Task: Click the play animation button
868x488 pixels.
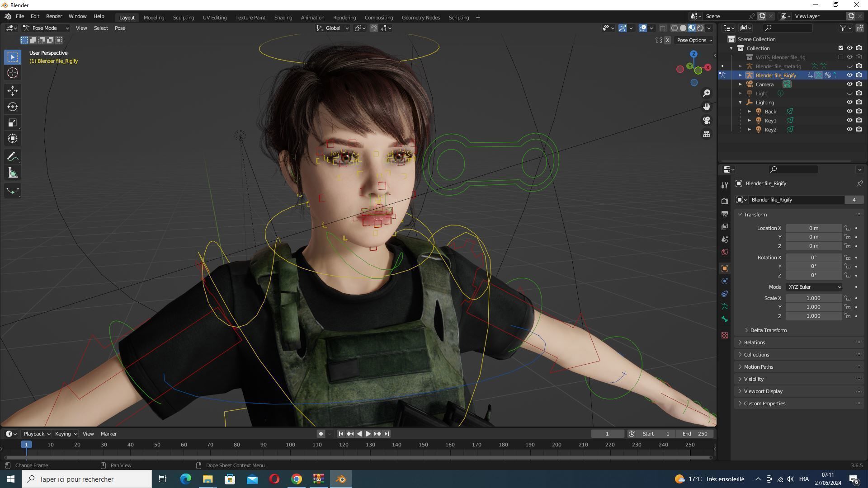Action: click(368, 434)
